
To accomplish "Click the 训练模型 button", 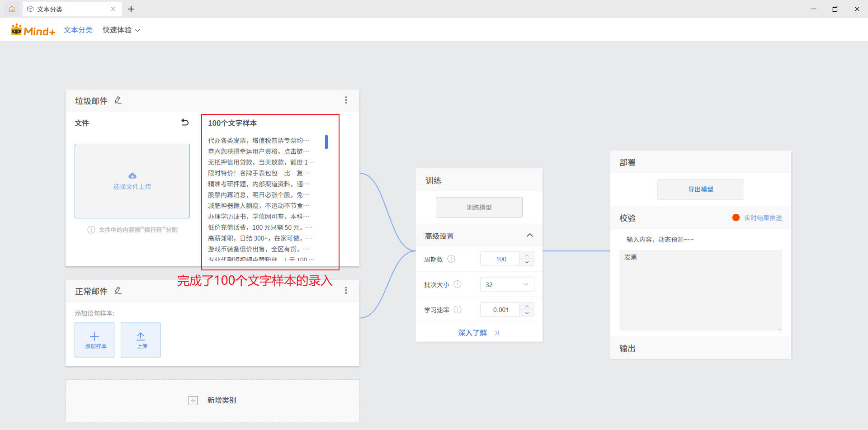I will [479, 207].
